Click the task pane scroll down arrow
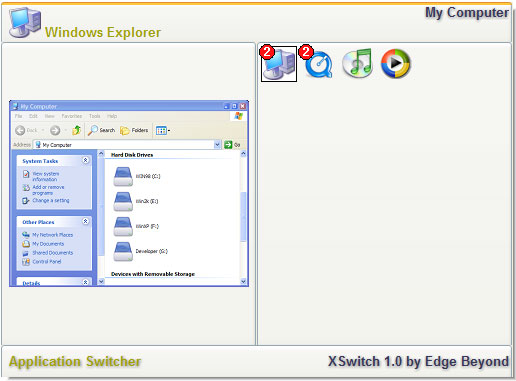The image size is (516, 381). pos(101,282)
